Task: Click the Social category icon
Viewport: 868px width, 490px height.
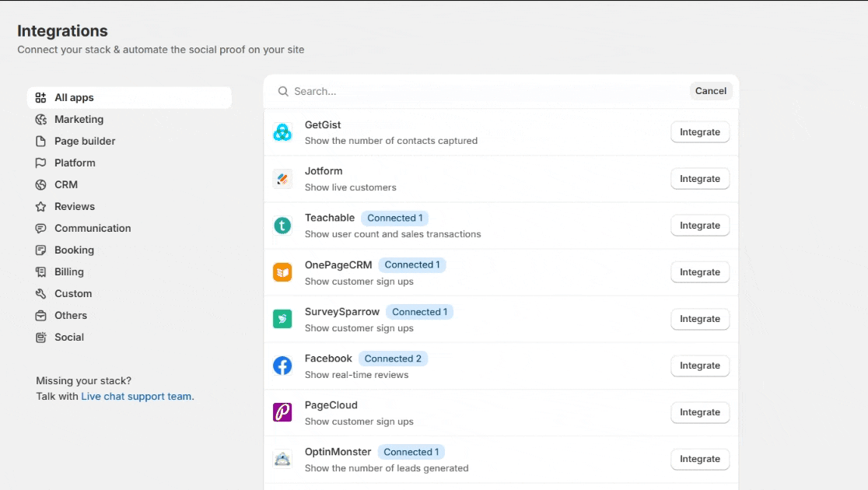Action: [40, 338]
